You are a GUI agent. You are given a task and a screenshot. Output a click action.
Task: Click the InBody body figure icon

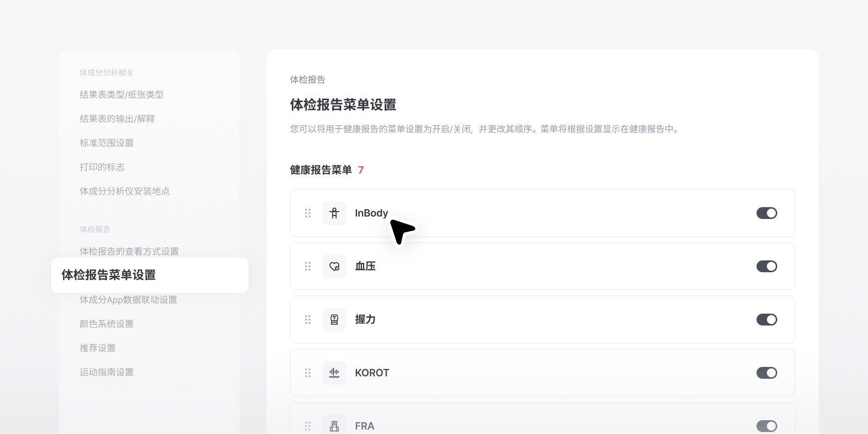click(x=334, y=213)
